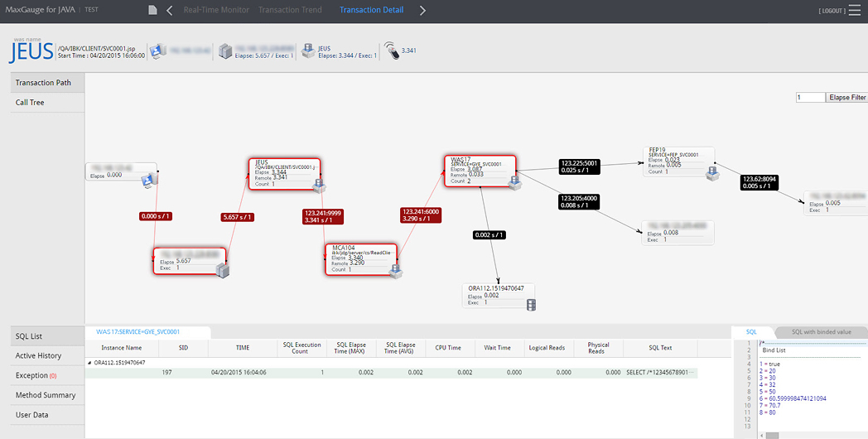Viewport: 868px width, 439px height.
Task: Open the Transaction Detail tab
Action: coord(371,10)
